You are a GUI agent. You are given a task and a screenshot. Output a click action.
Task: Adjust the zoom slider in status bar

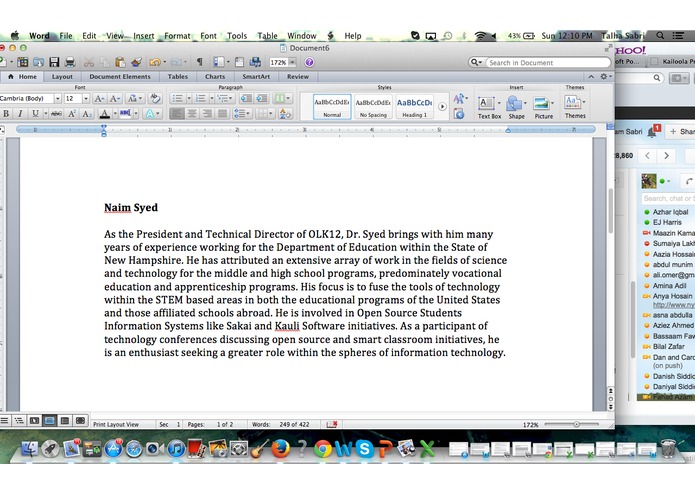576,424
